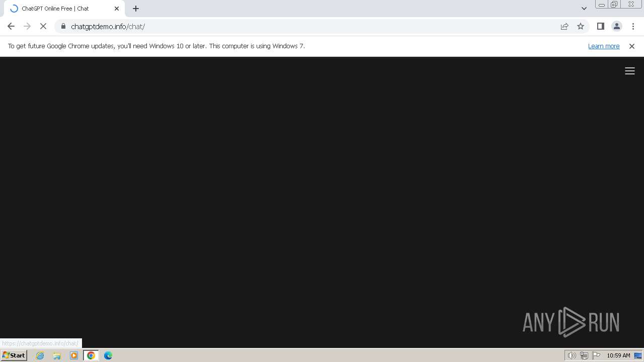Viewport: 644px width, 362px height.
Task: Open volume control in system tray
Action: (572, 355)
